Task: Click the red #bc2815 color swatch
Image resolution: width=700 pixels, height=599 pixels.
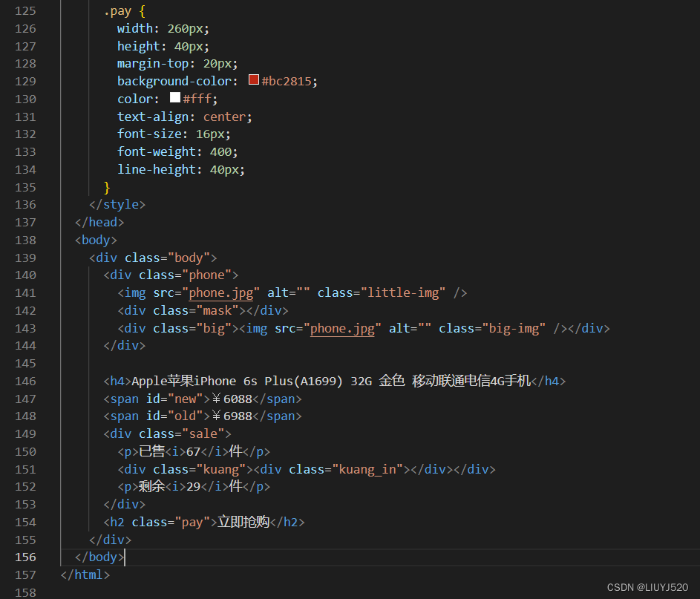Action: point(254,80)
